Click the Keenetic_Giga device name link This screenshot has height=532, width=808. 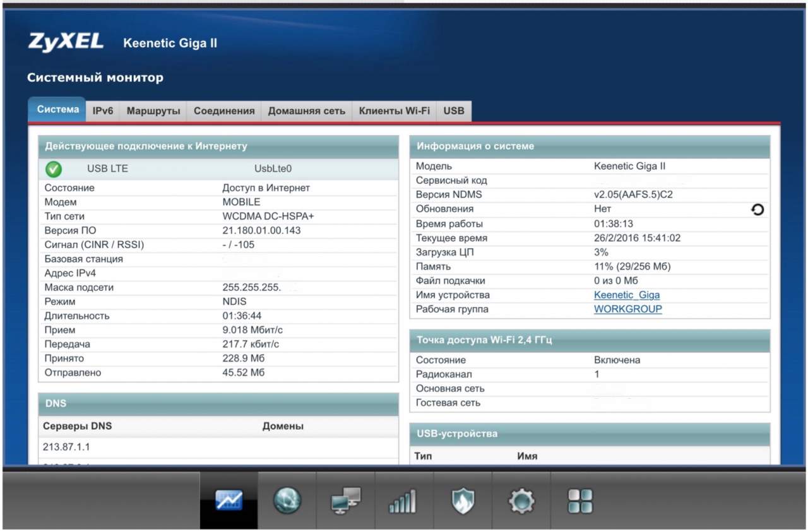(x=627, y=295)
